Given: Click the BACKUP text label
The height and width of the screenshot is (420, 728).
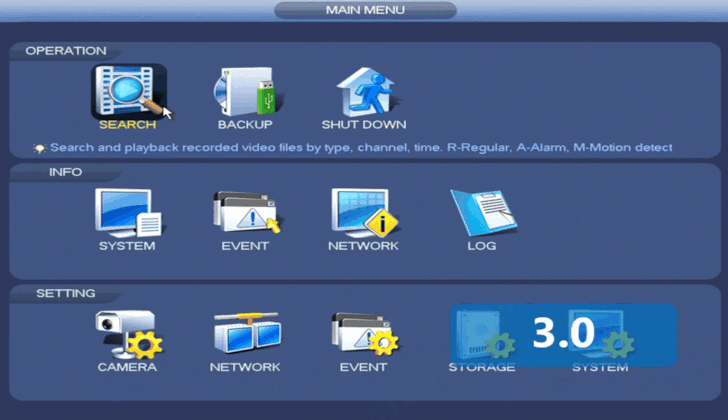Looking at the screenshot, I should [245, 125].
